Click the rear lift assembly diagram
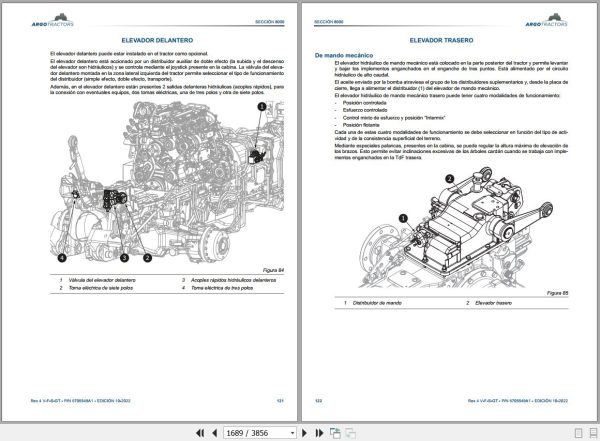600x441 pixels. (x=455, y=227)
